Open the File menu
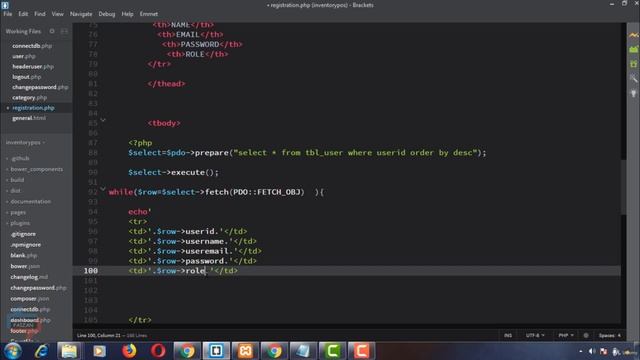This screenshot has height=360, width=640. click(x=8, y=14)
